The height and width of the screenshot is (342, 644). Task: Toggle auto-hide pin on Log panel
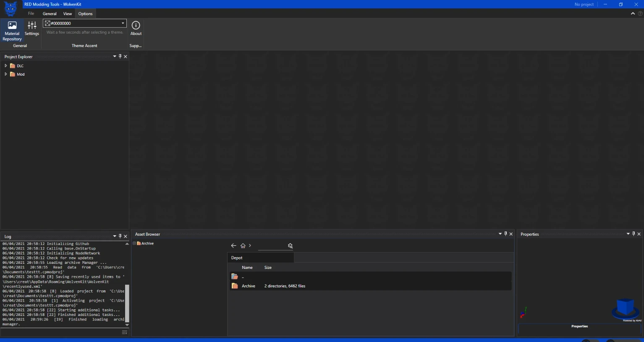[x=120, y=236]
